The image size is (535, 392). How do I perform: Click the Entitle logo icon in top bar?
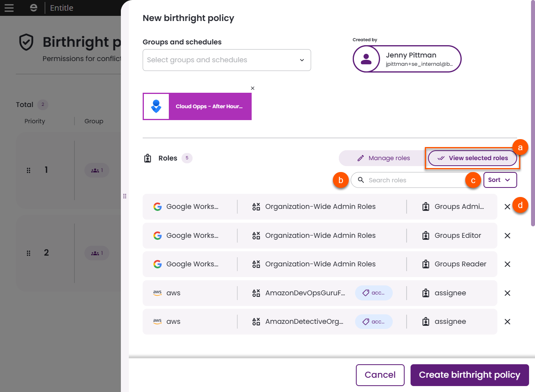[33, 8]
